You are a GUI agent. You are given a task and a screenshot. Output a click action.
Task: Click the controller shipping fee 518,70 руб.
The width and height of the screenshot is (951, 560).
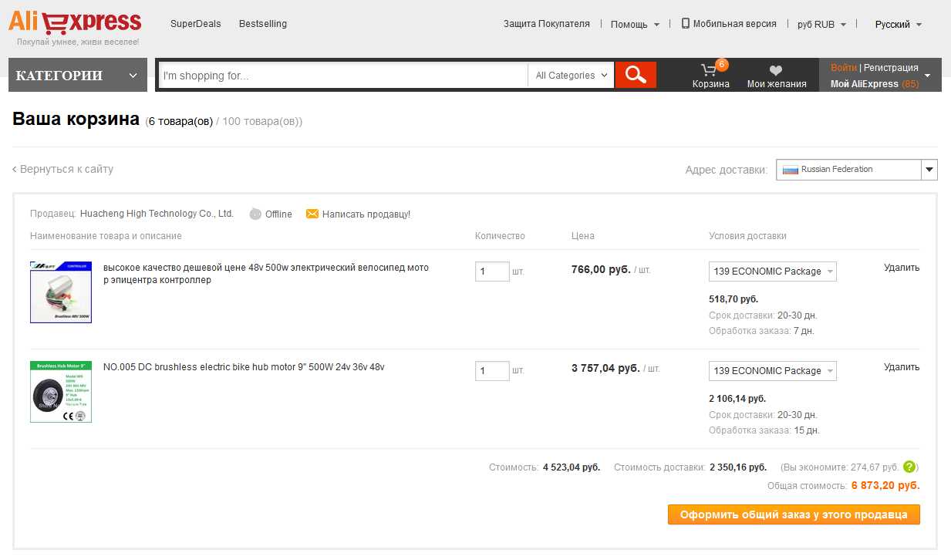[x=733, y=299]
